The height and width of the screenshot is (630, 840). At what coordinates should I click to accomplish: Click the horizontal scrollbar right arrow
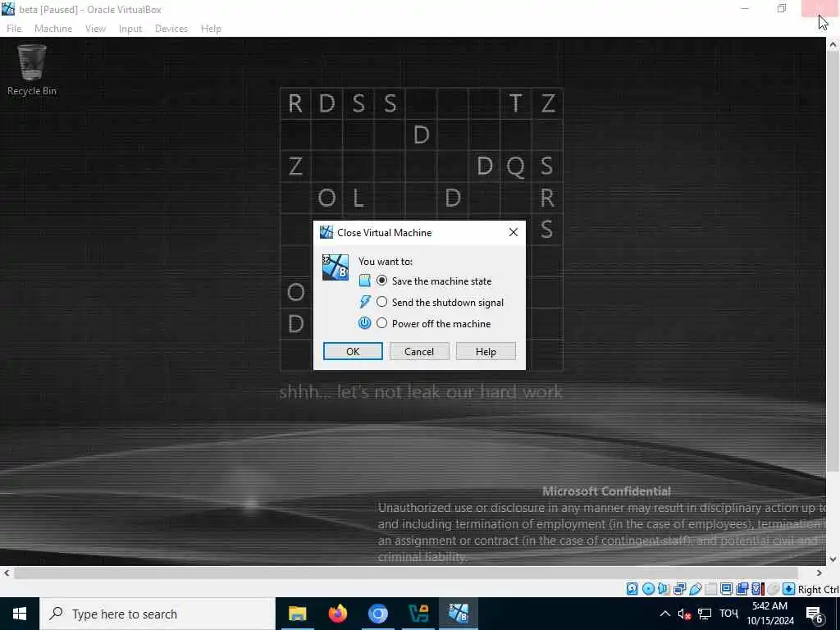coord(819,573)
